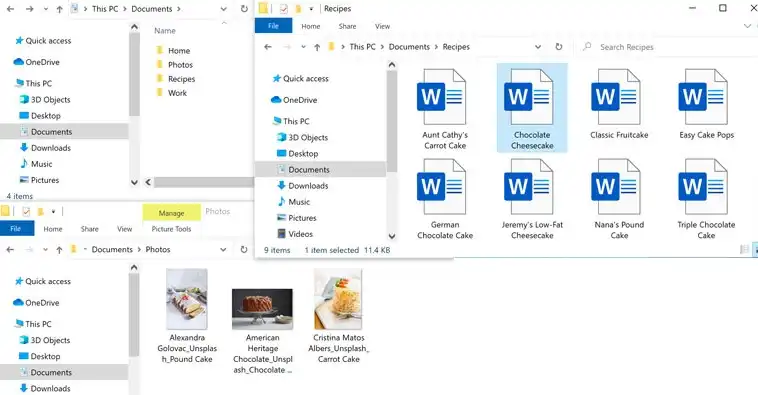Select the Chocolate Cheesecake Word file
This screenshot has width=758, height=395.
pyautogui.click(x=532, y=108)
